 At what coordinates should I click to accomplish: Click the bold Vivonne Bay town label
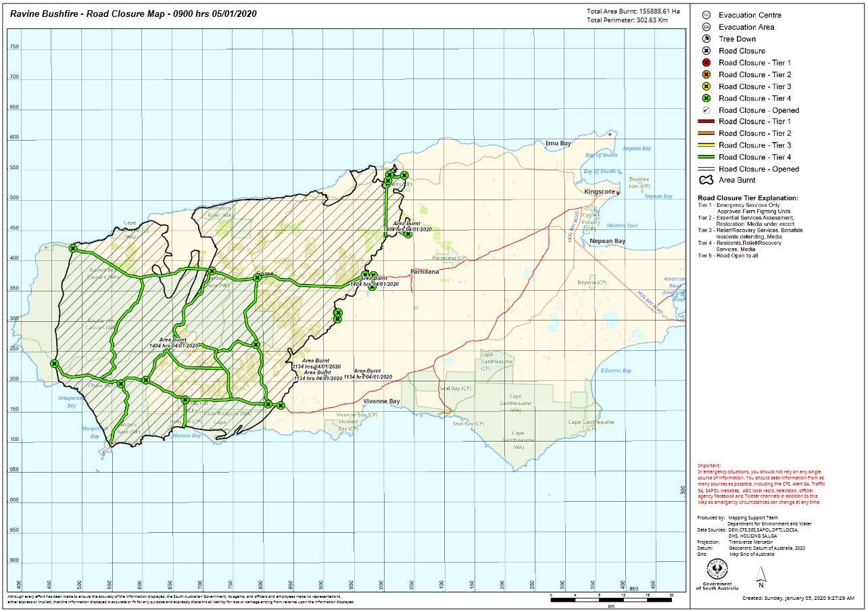pyautogui.click(x=382, y=402)
